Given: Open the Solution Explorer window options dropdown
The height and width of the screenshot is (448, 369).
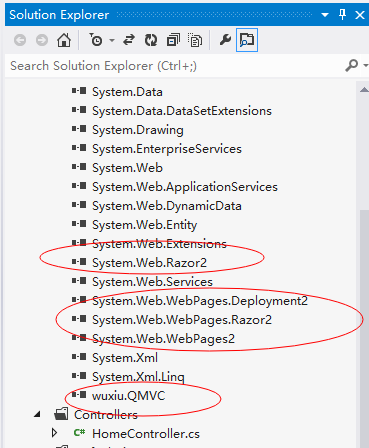Looking at the screenshot, I should pos(325,15).
